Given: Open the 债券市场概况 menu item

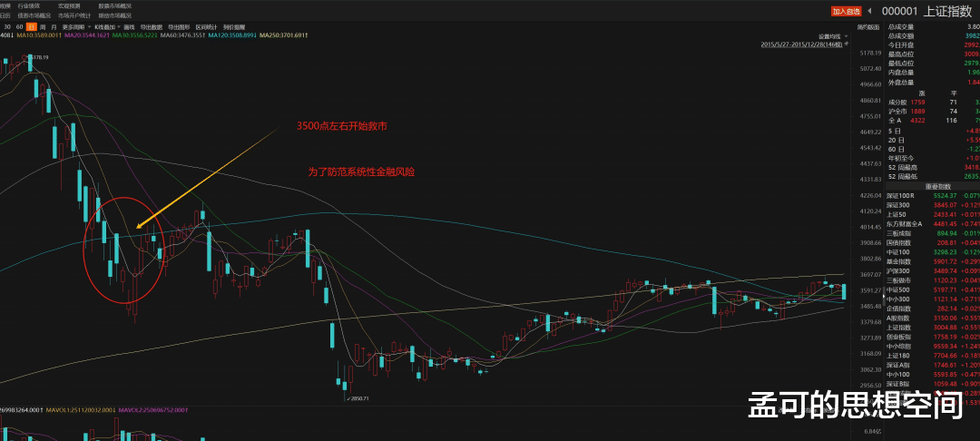Looking at the screenshot, I should pyautogui.click(x=34, y=15).
